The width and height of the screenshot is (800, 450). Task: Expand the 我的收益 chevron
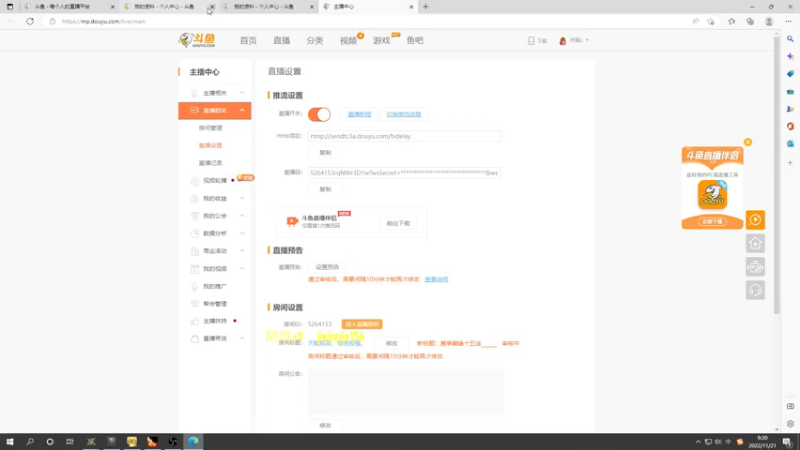pos(242,198)
